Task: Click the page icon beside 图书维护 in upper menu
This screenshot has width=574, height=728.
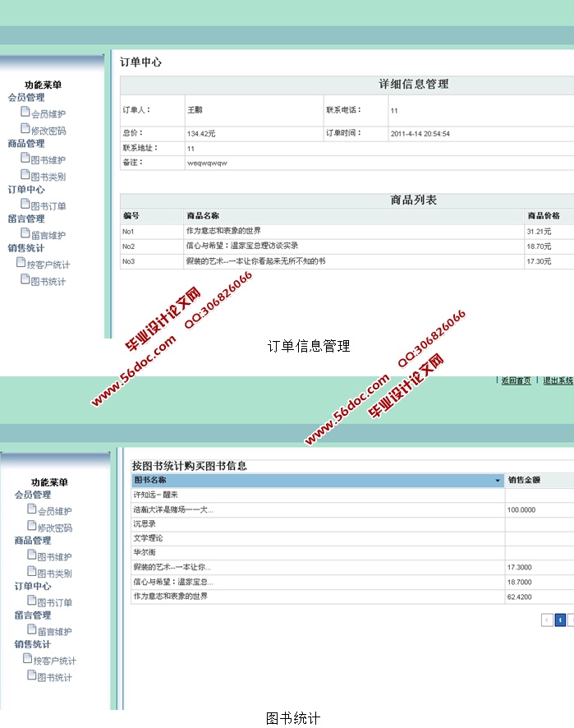Action: 25,159
